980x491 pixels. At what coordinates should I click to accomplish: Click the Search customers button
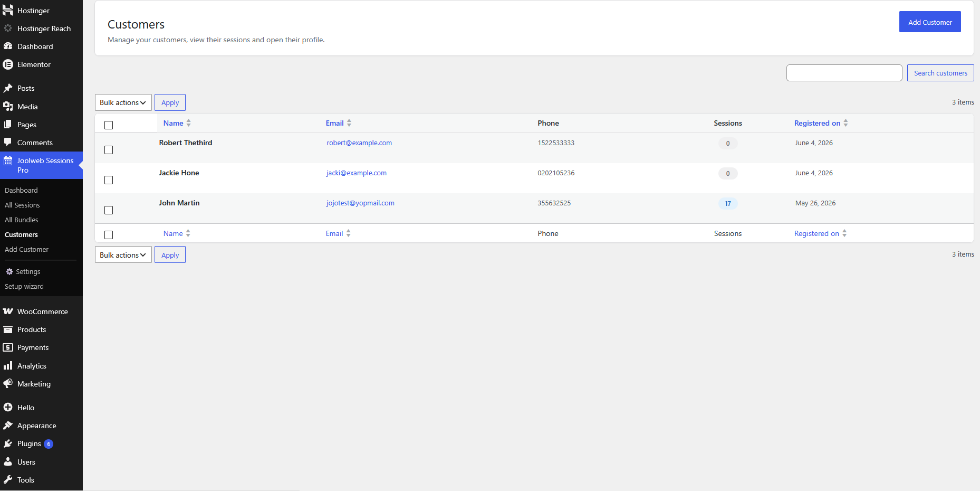click(x=940, y=73)
